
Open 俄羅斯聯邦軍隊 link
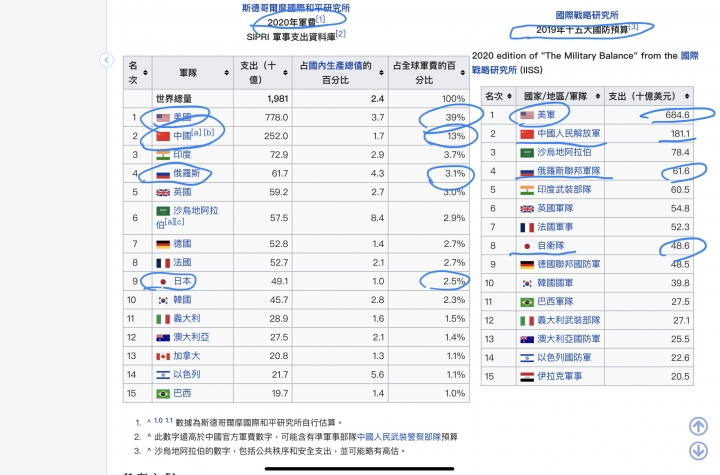[568, 171]
